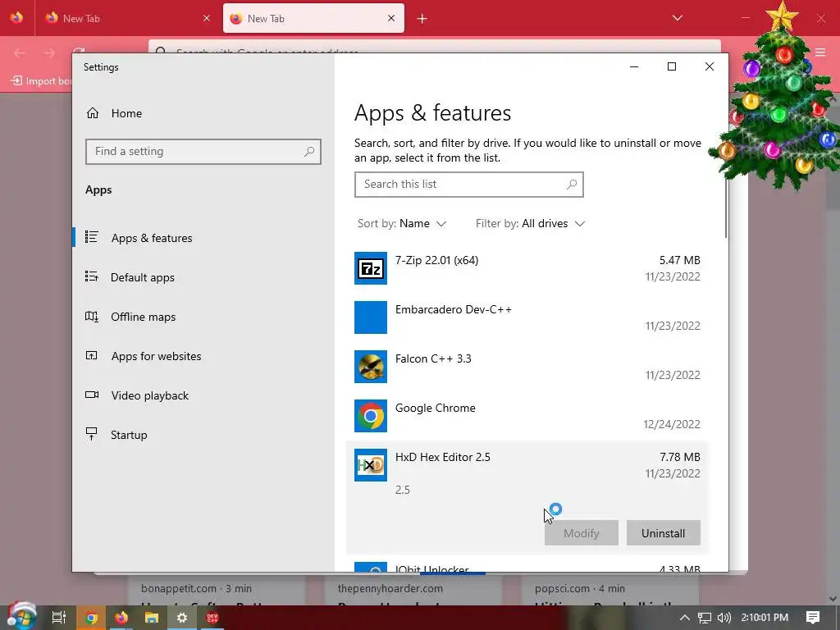Close the second Firefox New Tab
The width and height of the screenshot is (840, 630).
coord(391,18)
